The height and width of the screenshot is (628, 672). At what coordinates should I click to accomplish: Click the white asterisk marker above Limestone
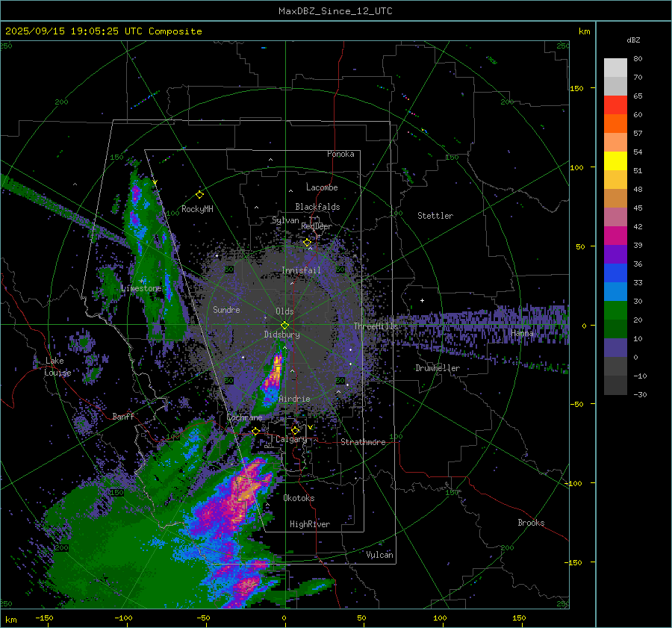coord(142,282)
